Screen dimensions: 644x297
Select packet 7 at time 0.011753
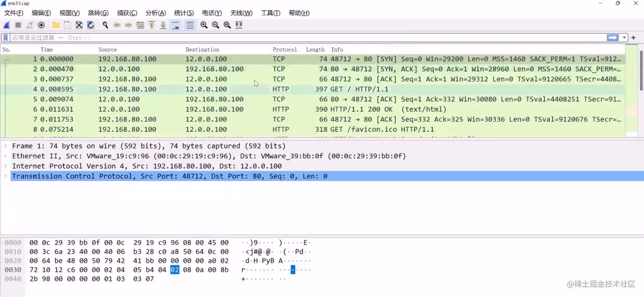(313, 120)
